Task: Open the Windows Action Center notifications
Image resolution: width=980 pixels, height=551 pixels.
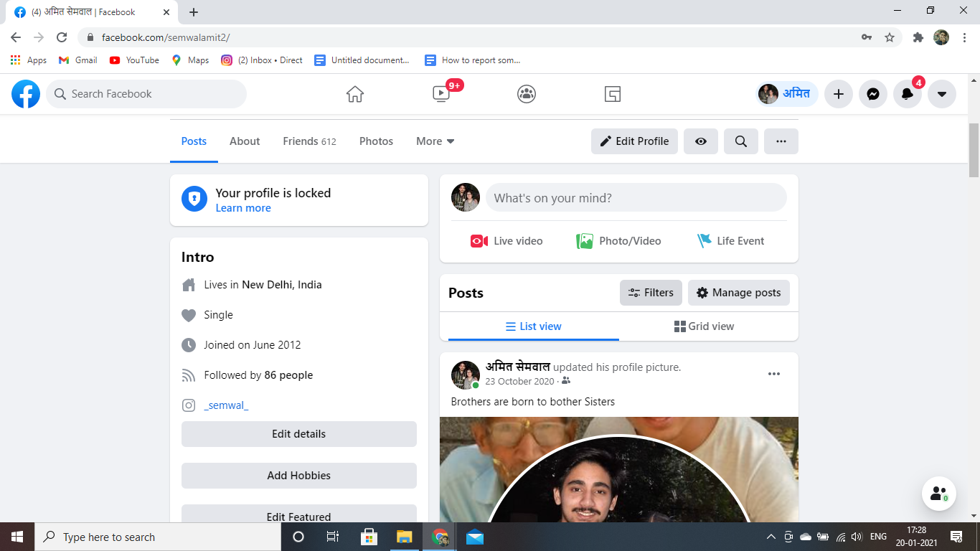Action: pyautogui.click(x=956, y=537)
